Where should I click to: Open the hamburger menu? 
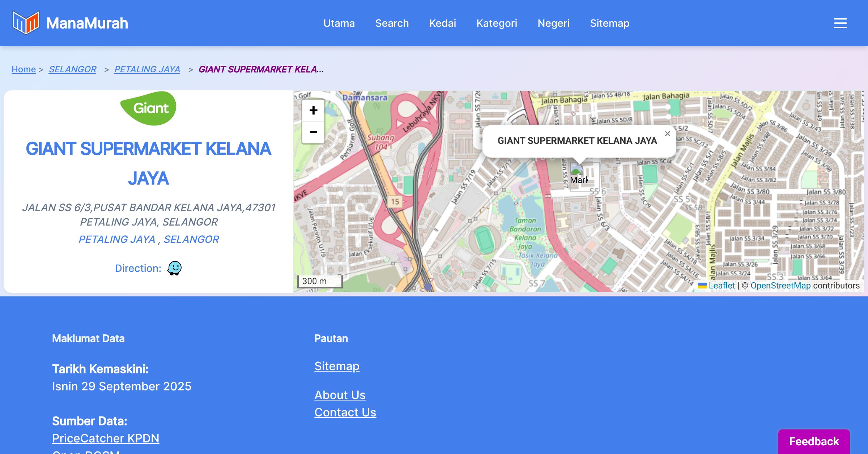coord(840,23)
